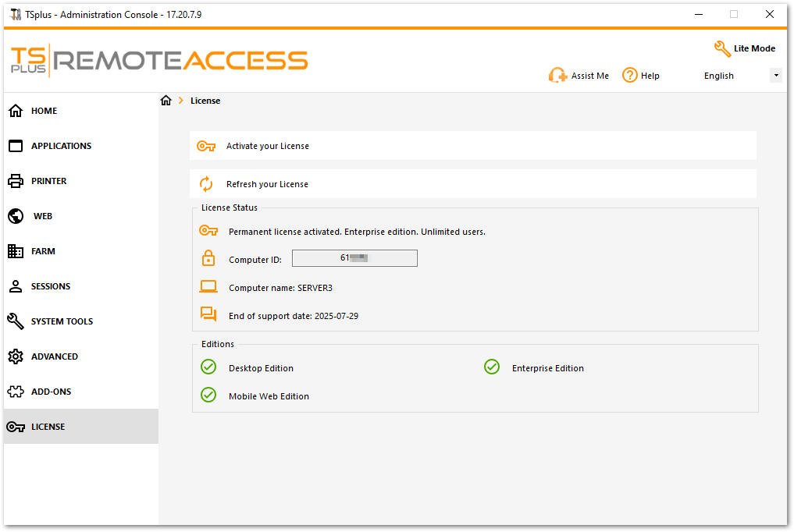
Task: Open the Assist Me helper
Action: (x=579, y=75)
